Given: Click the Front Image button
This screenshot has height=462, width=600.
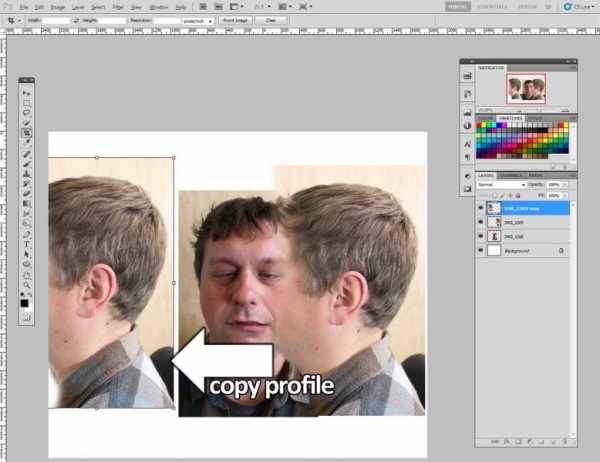Looking at the screenshot, I should pyautogui.click(x=235, y=20).
